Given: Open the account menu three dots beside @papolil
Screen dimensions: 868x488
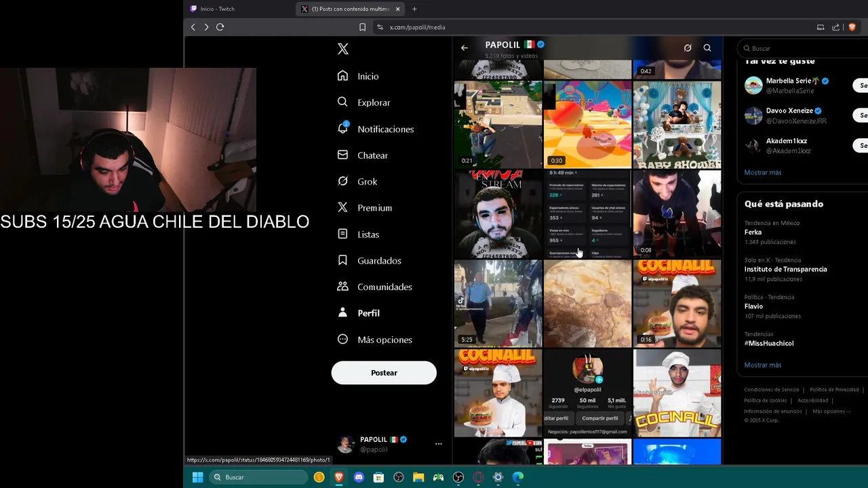Looking at the screenshot, I should pos(439,444).
